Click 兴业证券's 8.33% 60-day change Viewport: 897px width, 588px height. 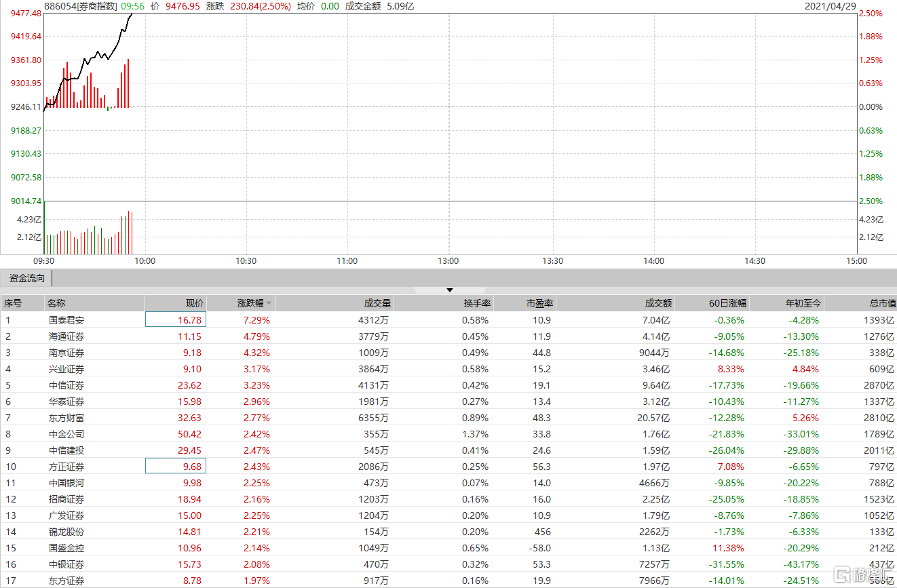[x=730, y=369]
